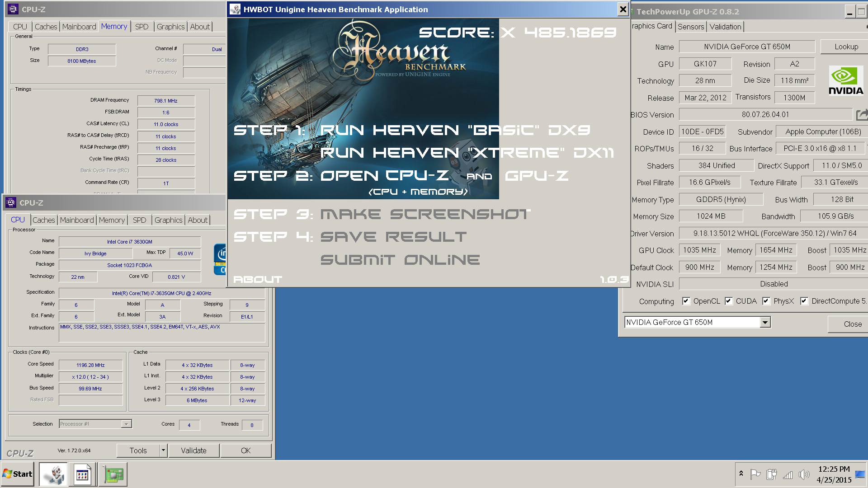
Task: Open the volume speaker tray icon
Action: point(804,474)
